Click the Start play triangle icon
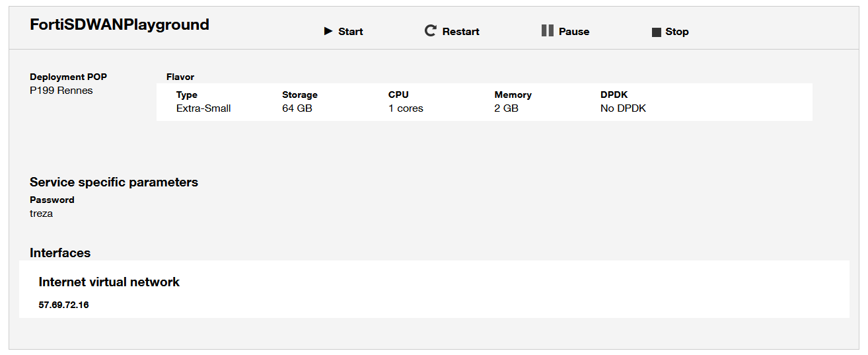 [x=328, y=31]
